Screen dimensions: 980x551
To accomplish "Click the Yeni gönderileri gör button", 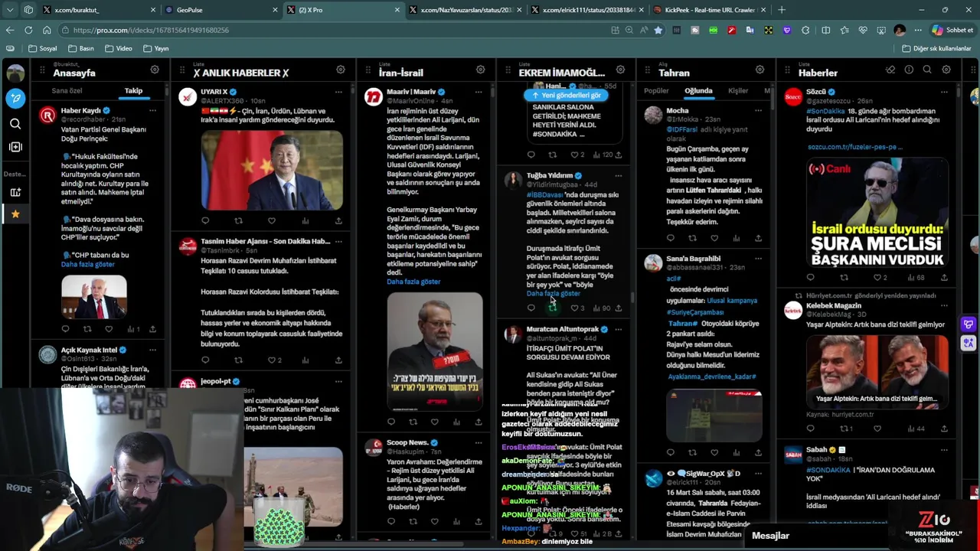I will pyautogui.click(x=566, y=96).
